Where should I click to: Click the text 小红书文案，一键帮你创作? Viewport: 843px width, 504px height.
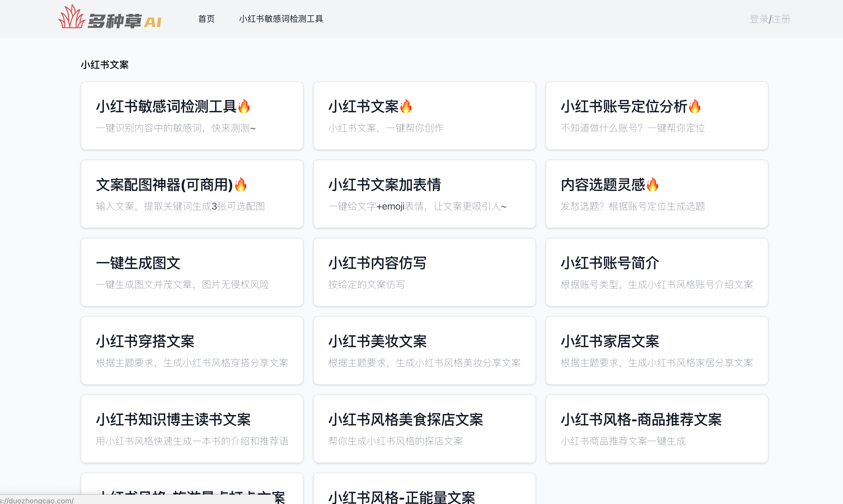[386, 128]
